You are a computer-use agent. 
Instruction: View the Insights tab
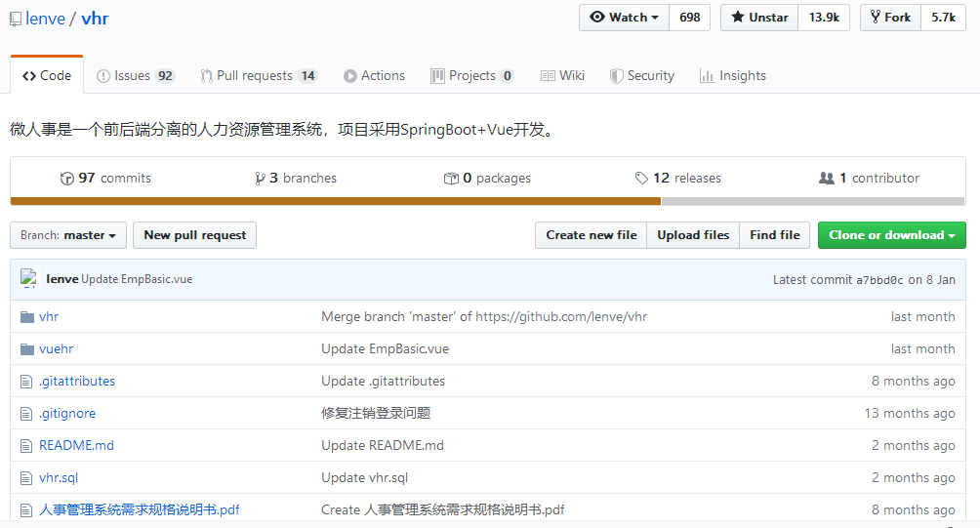[733, 75]
